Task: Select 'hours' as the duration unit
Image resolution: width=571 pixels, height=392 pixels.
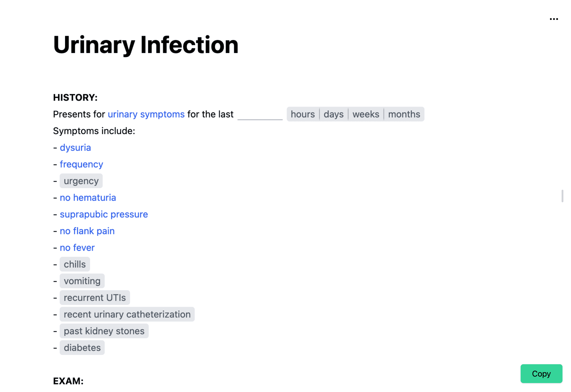Action: 303,114
